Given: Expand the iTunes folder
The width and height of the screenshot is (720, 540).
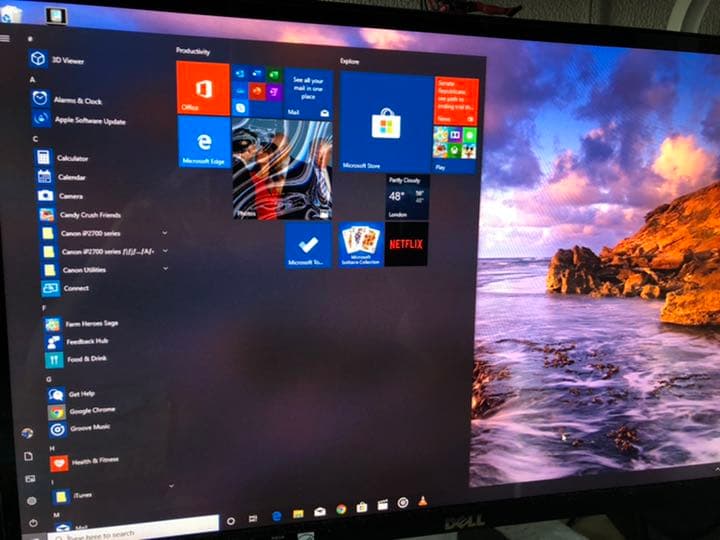Looking at the screenshot, I should [170, 486].
